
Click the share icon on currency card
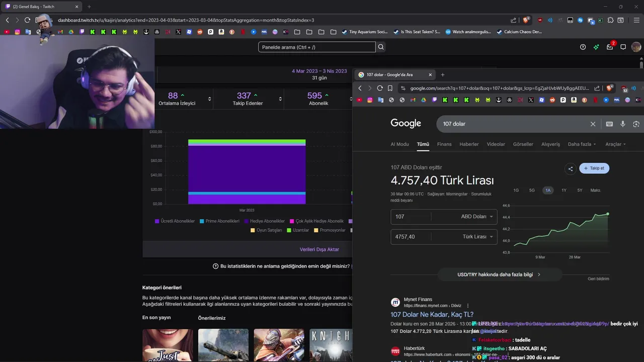(571, 168)
